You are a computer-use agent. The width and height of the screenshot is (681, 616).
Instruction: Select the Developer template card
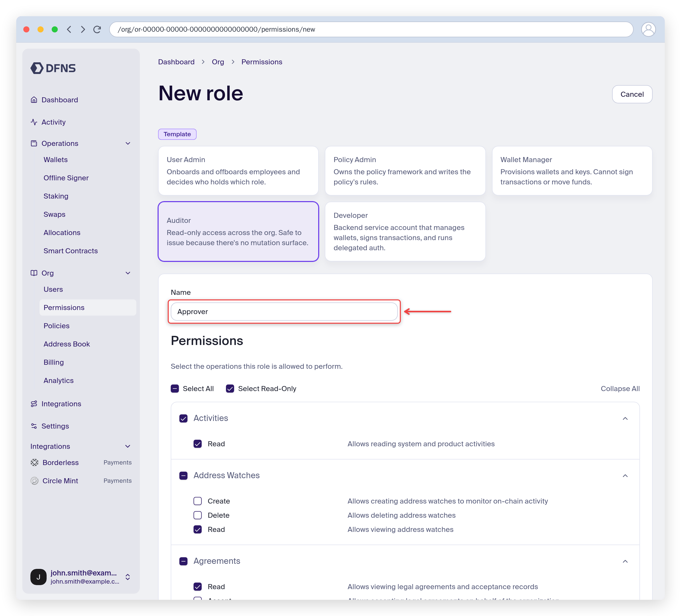(x=405, y=231)
